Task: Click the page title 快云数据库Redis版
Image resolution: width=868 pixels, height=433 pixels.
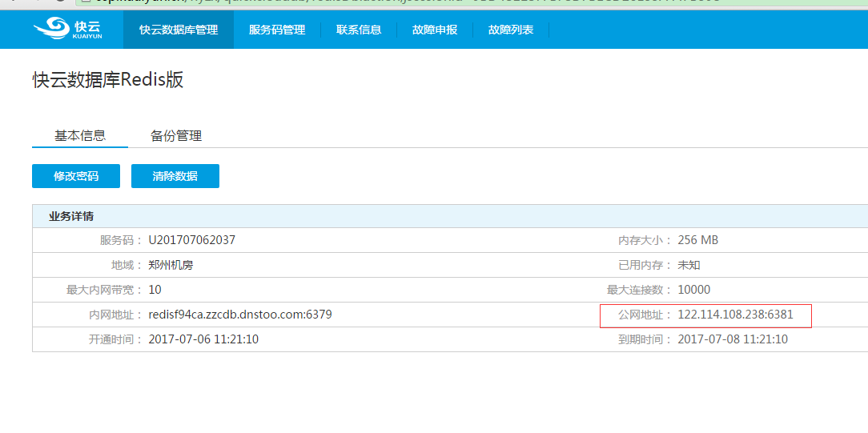Action: coord(108,80)
